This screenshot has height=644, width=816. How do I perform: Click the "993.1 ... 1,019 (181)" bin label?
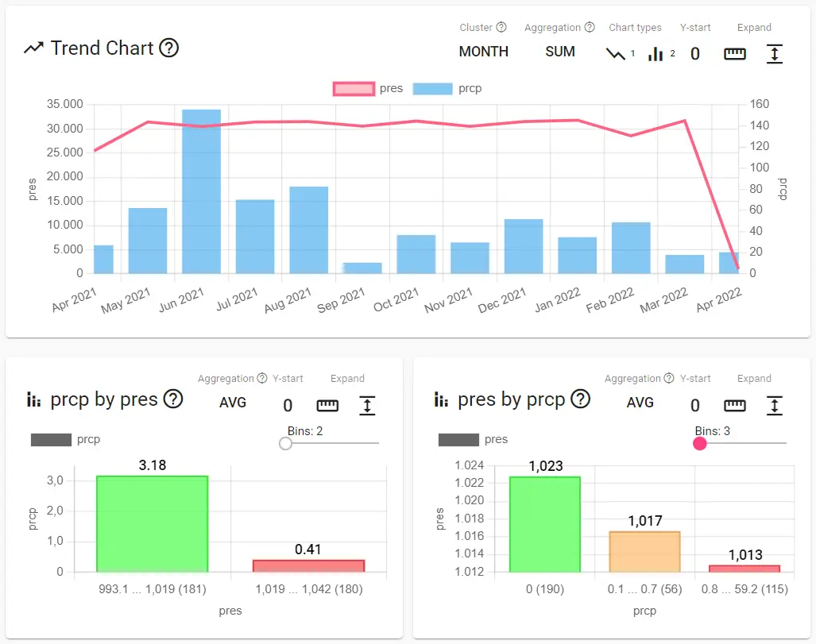153,589
